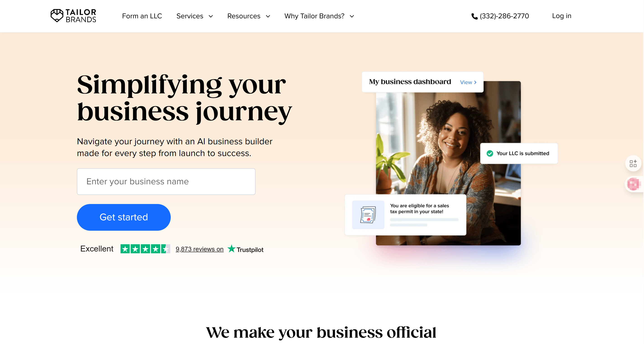Click the Log in link

(x=561, y=16)
